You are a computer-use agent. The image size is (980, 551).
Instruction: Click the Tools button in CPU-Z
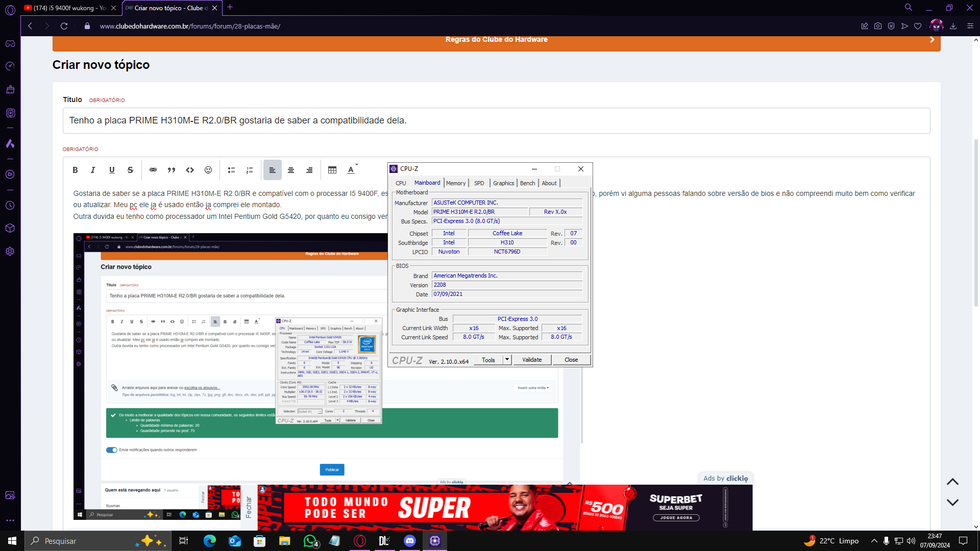(x=488, y=360)
